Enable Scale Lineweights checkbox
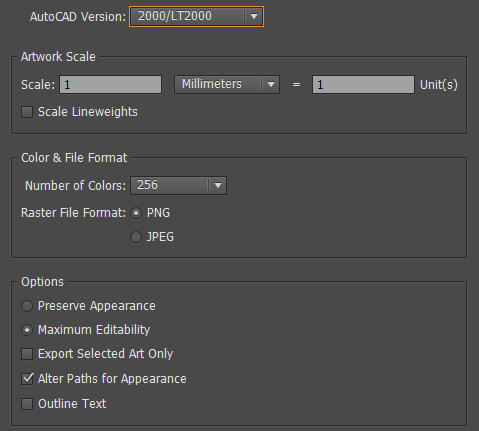This screenshot has height=431, width=479. [27, 112]
